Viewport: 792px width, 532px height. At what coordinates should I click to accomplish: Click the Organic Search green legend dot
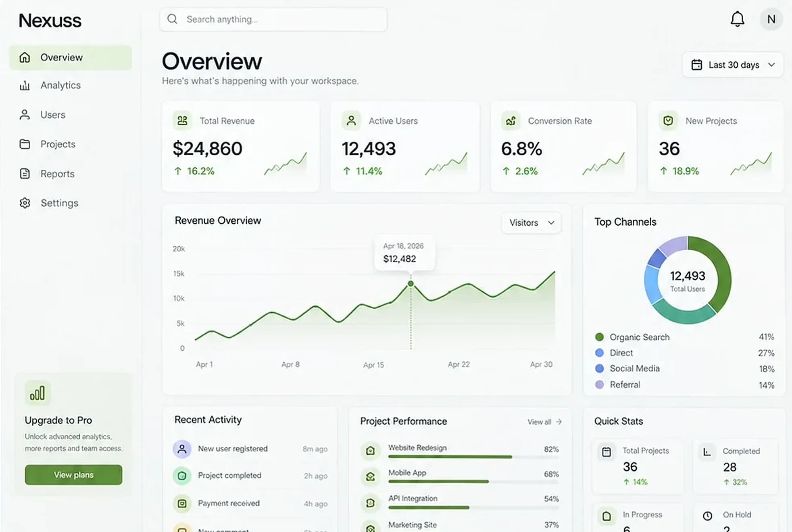click(x=599, y=337)
